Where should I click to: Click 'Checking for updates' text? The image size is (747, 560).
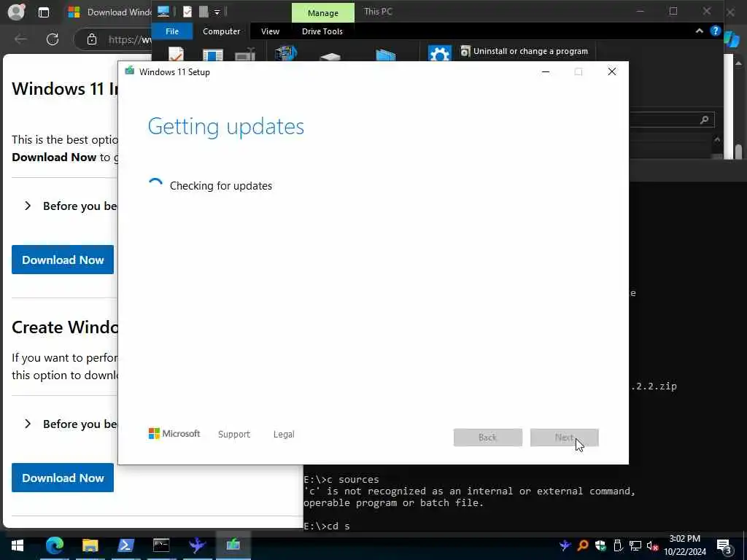tap(221, 186)
